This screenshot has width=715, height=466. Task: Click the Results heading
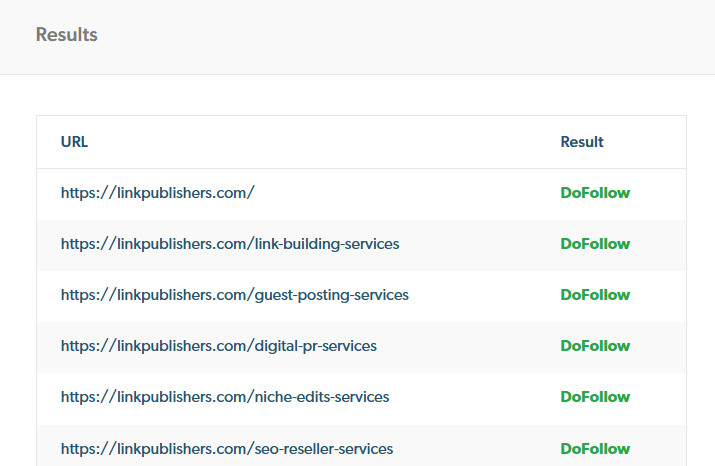pyautogui.click(x=67, y=35)
